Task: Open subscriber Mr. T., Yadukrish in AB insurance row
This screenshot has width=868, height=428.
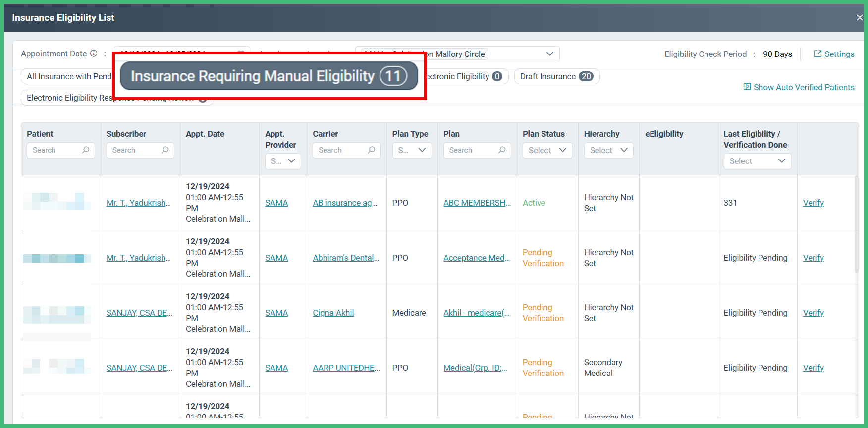Action: click(x=139, y=203)
